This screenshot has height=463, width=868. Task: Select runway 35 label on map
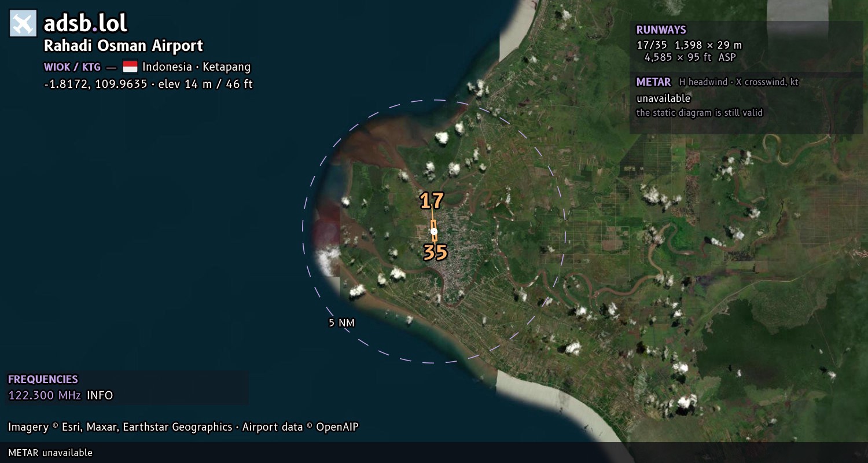pos(435,252)
